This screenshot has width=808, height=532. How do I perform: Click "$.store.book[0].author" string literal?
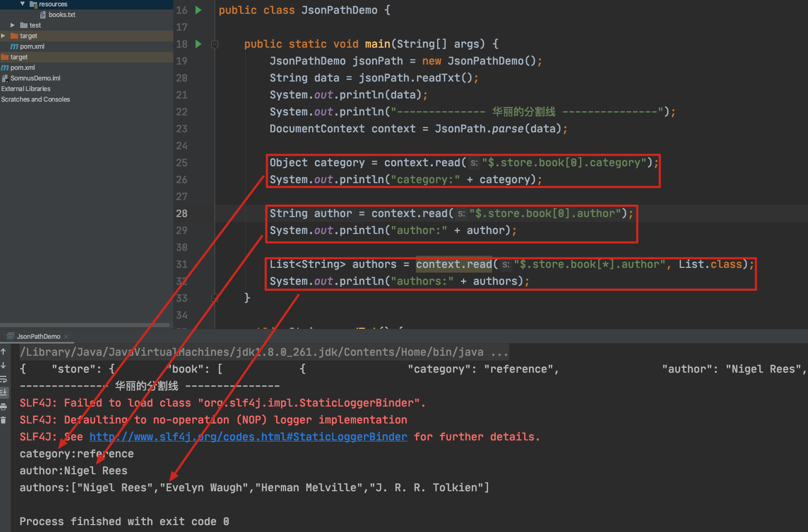pyautogui.click(x=545, y=213)
